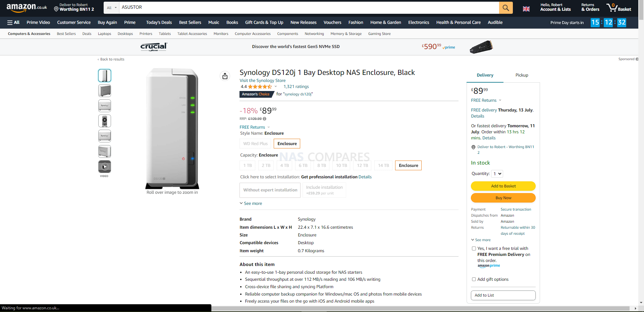644x312 pixels.
Task: Play the product VIDEO thumbnail
Action: [105, 167]
